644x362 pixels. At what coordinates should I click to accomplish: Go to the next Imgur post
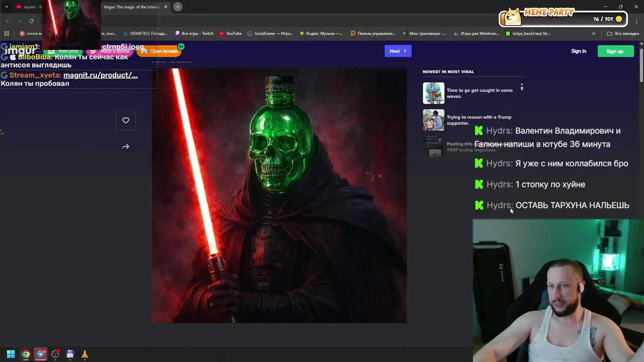pyautogui.click(x=398, y=51)
